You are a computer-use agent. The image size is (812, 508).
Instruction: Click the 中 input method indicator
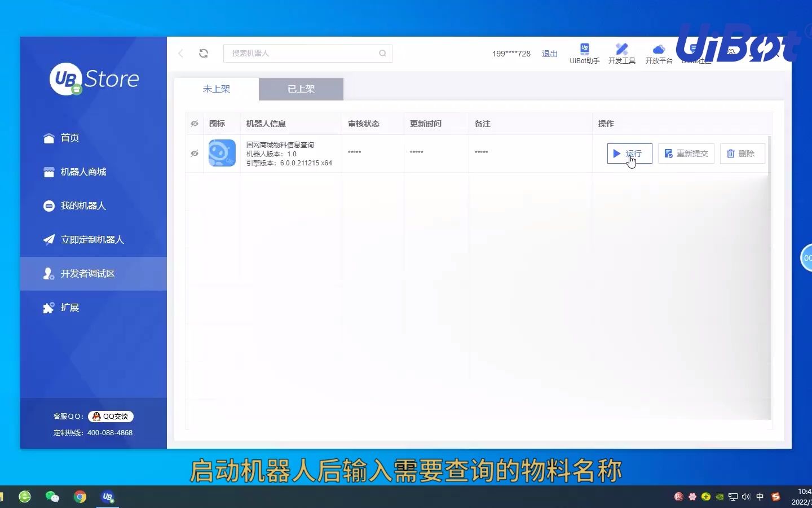[760, 497]
